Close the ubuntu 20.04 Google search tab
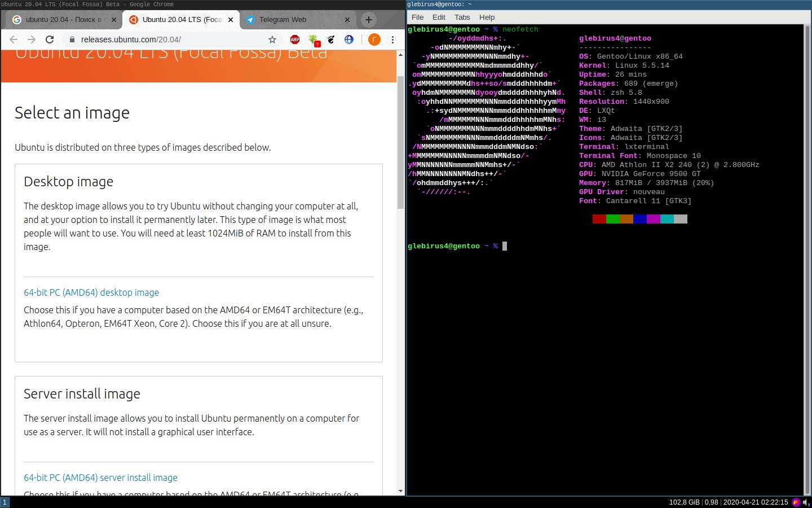Screen dimensions: 812x508 [114, 20]
